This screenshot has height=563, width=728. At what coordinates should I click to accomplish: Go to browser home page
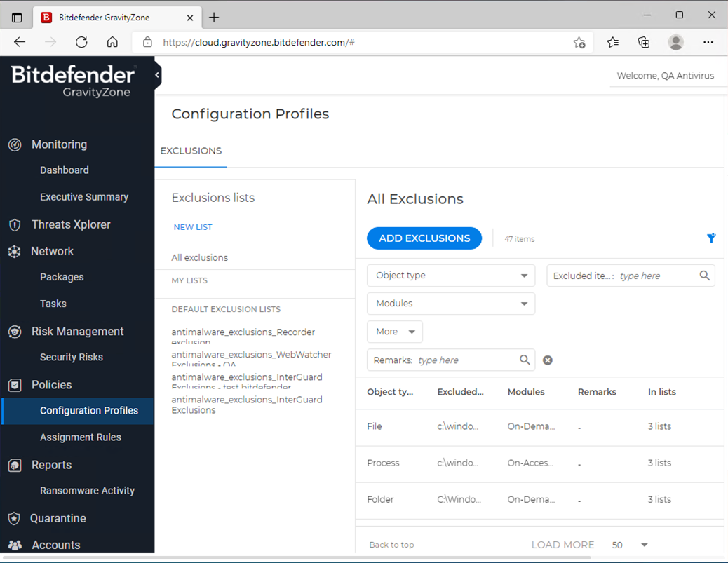[112, 42]
